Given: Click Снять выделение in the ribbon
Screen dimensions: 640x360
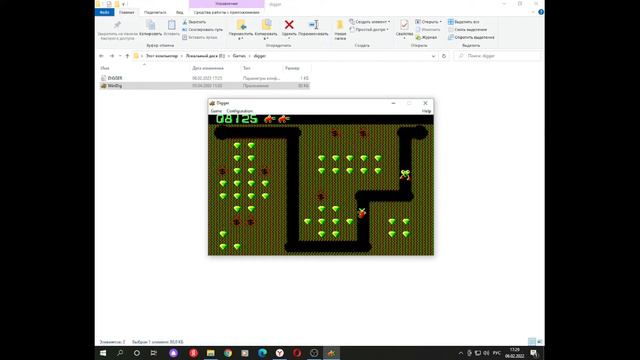Looking at the screenshot, I should pyautogui.click(x=467, y=29).
